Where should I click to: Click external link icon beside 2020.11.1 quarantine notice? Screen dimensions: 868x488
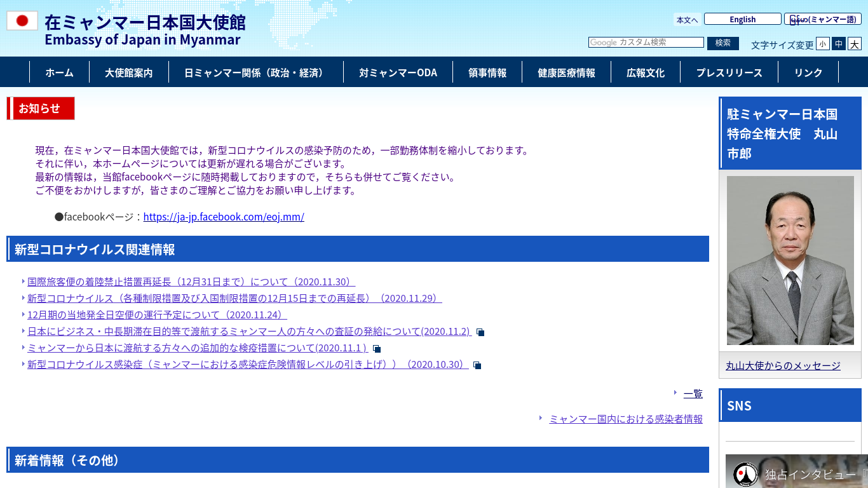tap(377, 349)
